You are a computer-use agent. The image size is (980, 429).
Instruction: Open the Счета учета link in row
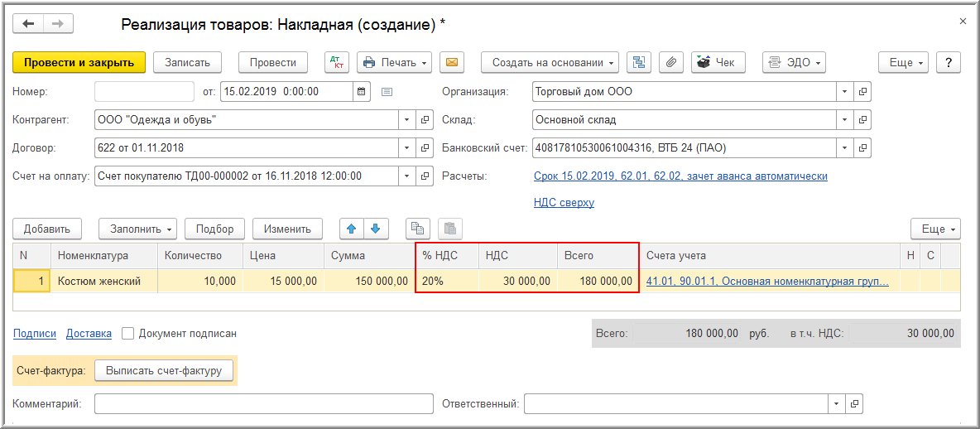point(767,281)
